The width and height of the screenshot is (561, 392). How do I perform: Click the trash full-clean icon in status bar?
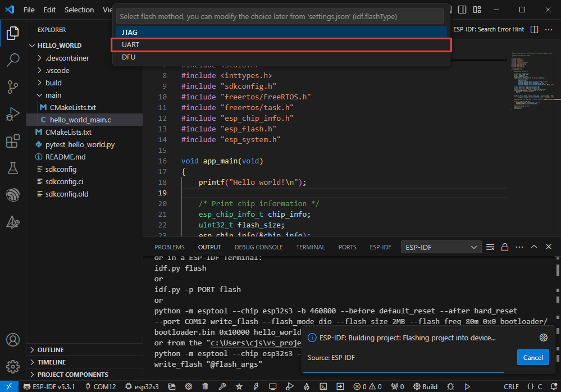point(205,386)
